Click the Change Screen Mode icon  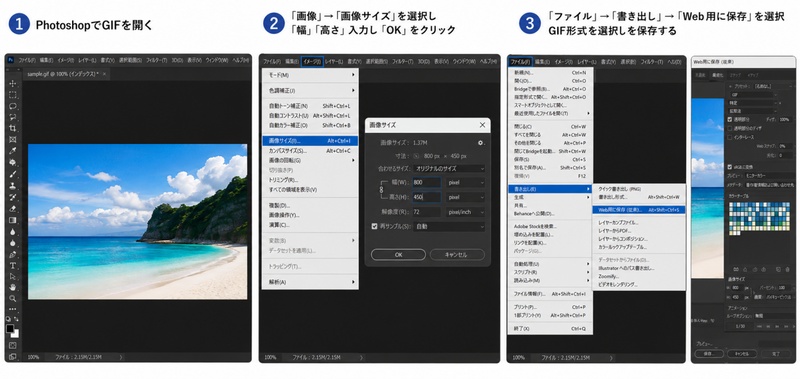pos(13,357)
